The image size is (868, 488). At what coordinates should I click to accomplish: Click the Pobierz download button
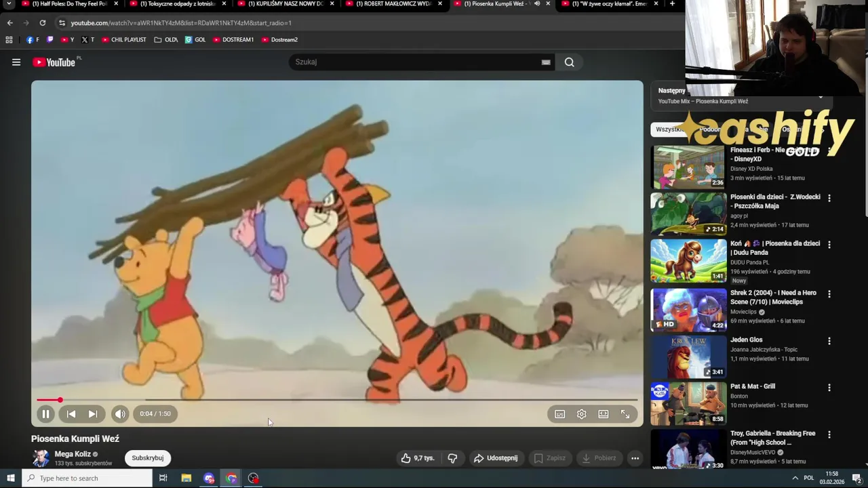[599, 458]
